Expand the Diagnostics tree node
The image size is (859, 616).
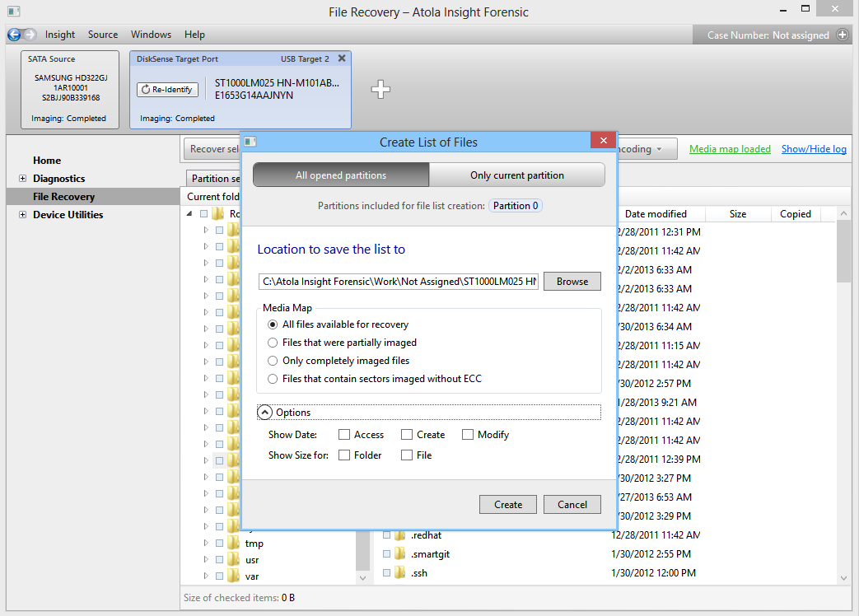coord(22,179)
